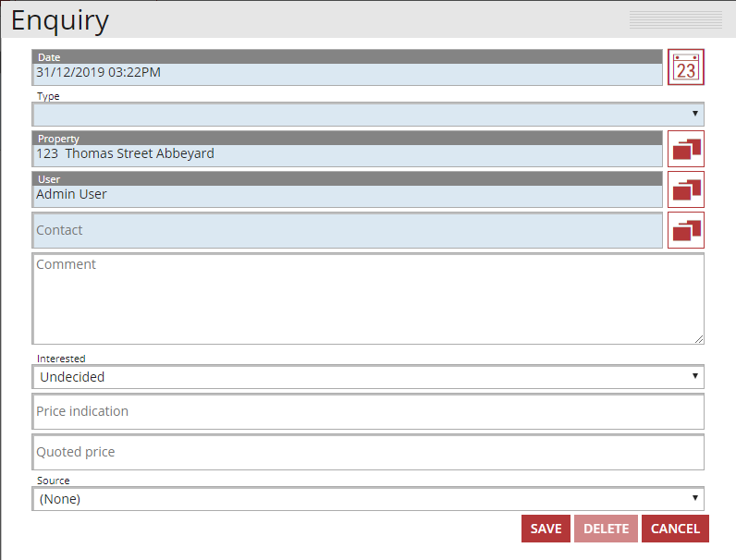Viewport: 736px width, 560px height.
Task: Focus the Price indication field
Action: click(368, 411)
